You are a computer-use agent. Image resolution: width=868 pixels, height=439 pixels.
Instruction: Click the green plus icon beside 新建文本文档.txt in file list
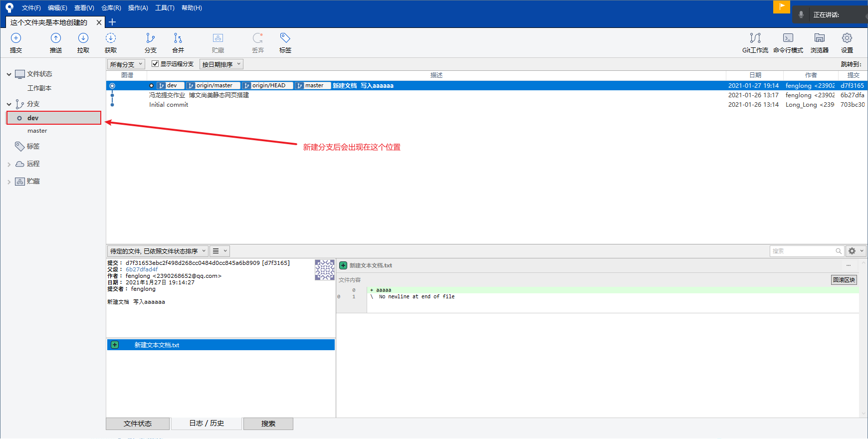tap(115, 345)
